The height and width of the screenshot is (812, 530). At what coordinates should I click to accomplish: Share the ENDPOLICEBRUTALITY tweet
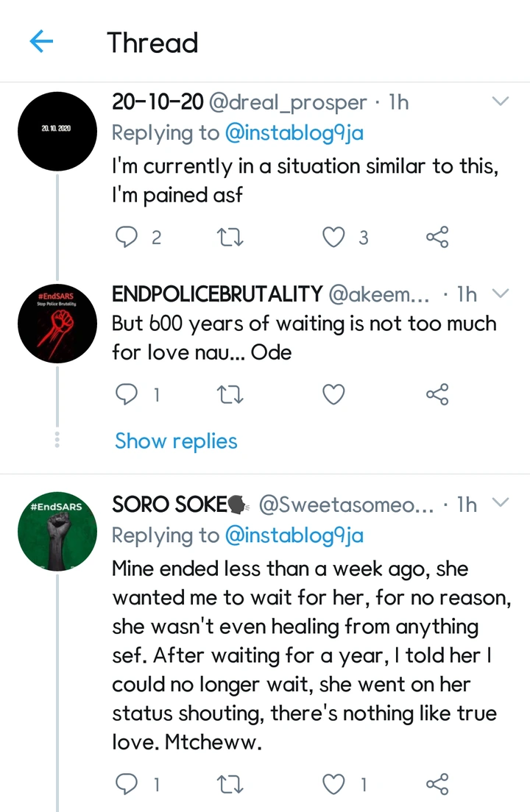pyautogui.click(x=437, y=395)
